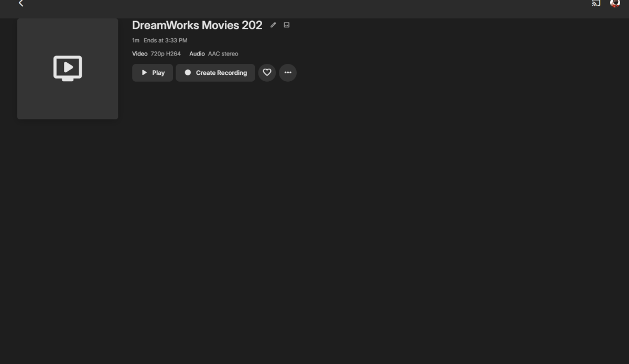Click the back chevron arrow
Screen dimensions: 629x364
tap(21, 4)
